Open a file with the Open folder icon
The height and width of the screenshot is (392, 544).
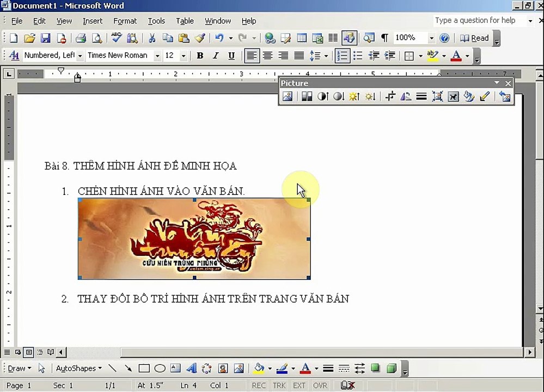click(29, 38)
